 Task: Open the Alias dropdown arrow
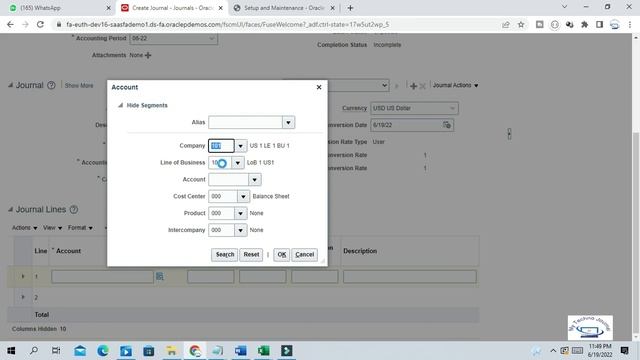tap(288, 122)
